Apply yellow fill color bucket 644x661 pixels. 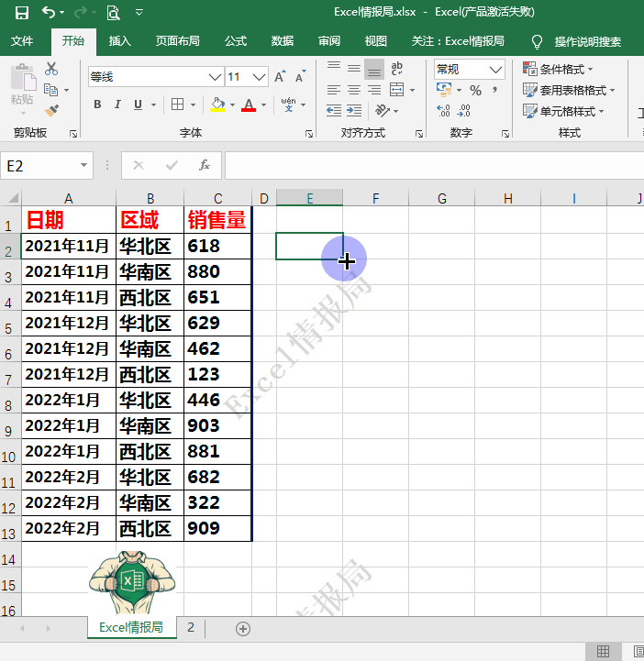(217, 105)
